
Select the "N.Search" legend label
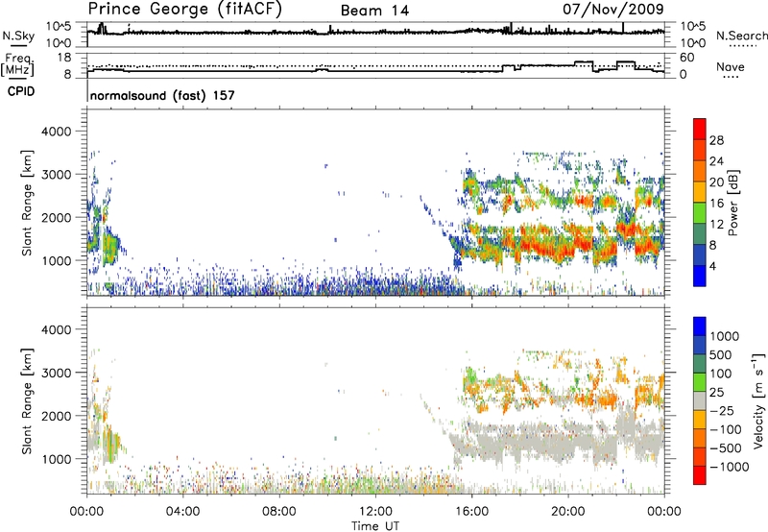pos(742,36)
